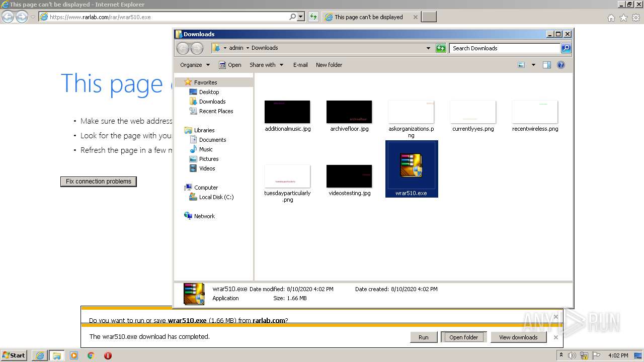Select additionalmusic.jpg thumbnail
The width and height of the screenshot is (644, 362).
pyautogui.click(x=287, y=112)
